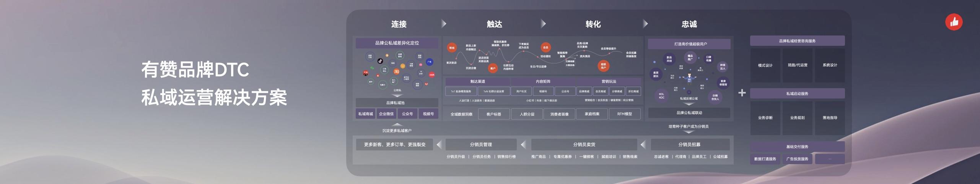Click the 视频号 box under 品牌私域池
This screenshot has width=980, height=184.
428,114
